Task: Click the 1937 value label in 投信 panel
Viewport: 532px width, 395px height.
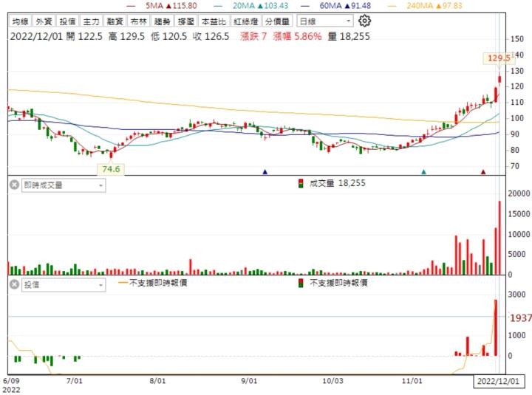Action: pos(520,317)
